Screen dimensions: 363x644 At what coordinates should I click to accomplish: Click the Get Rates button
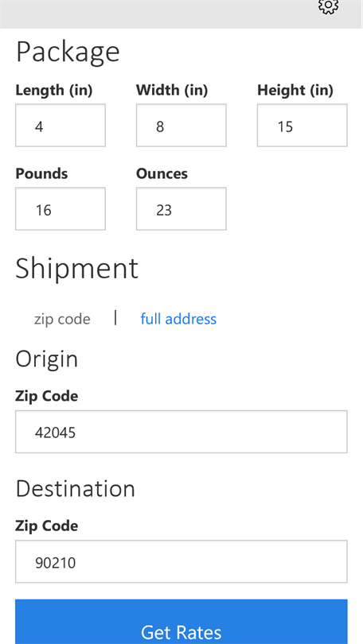pos(181,622)
